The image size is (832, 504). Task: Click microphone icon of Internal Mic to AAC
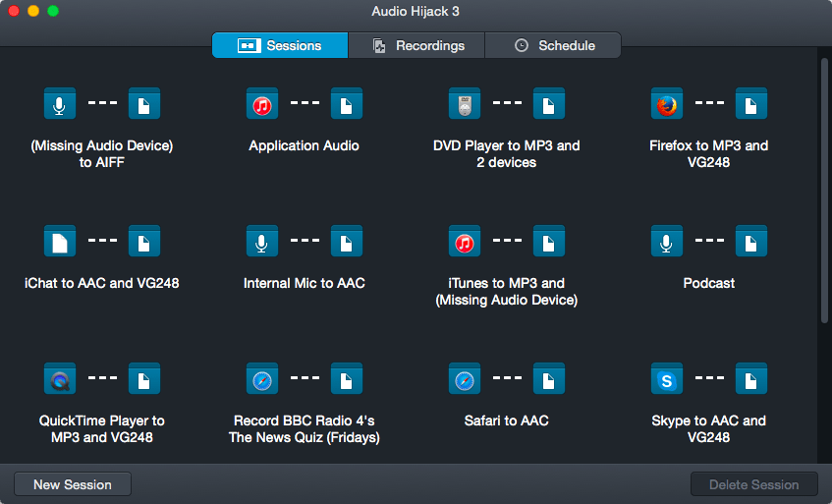[x=262, y=242]
